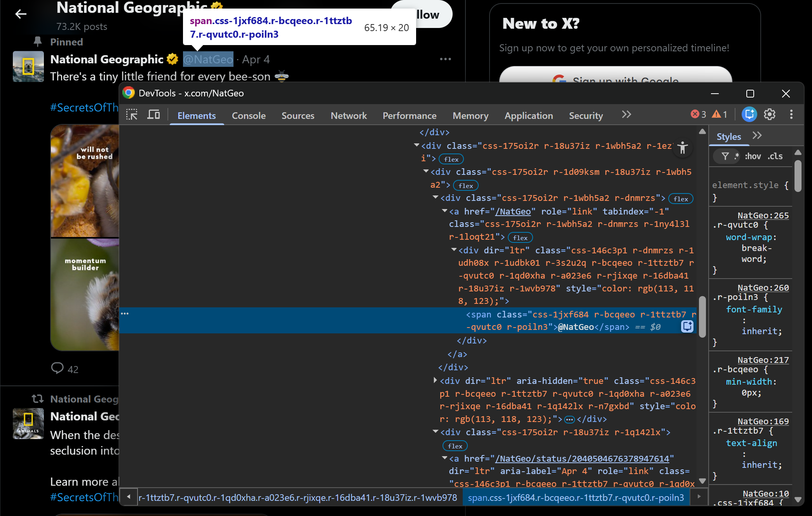812x516 pixels.
Task: Open the 'will not be rushed' bee image
Action: (x=85, y=181)
